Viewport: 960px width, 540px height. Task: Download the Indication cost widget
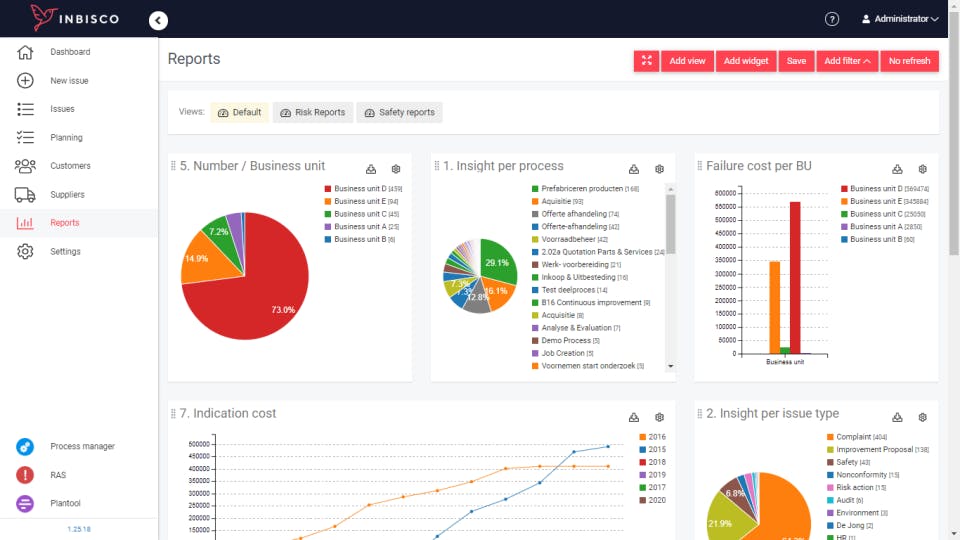coord(634,417)
